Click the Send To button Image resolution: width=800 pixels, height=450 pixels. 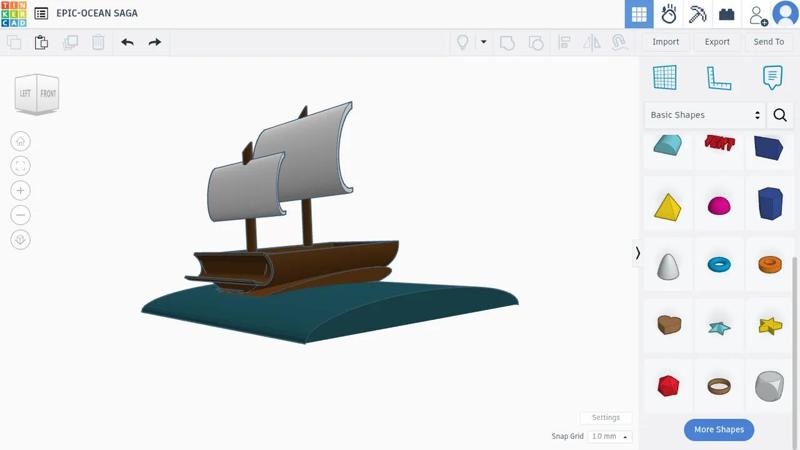(x=768, y=42)
